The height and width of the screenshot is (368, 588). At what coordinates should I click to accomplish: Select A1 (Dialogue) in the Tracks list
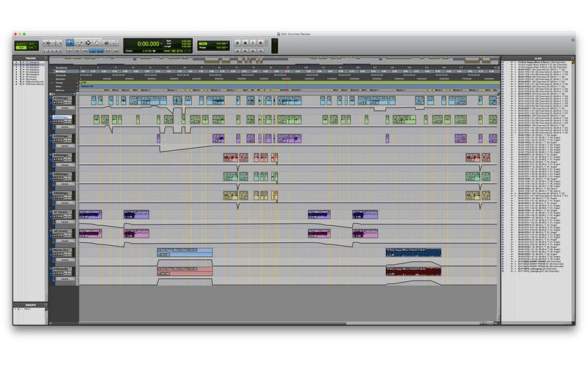pyautogui.click(x=32, y=63)
